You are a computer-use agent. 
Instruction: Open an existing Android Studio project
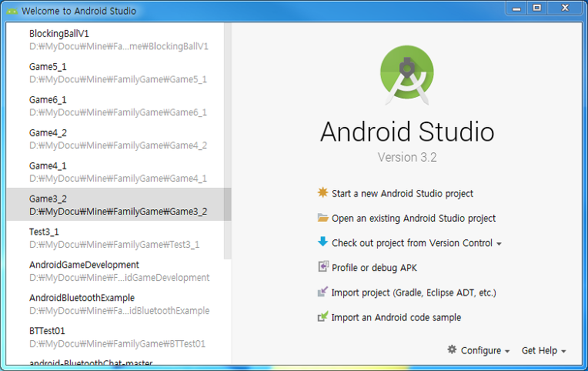point(413,219)
